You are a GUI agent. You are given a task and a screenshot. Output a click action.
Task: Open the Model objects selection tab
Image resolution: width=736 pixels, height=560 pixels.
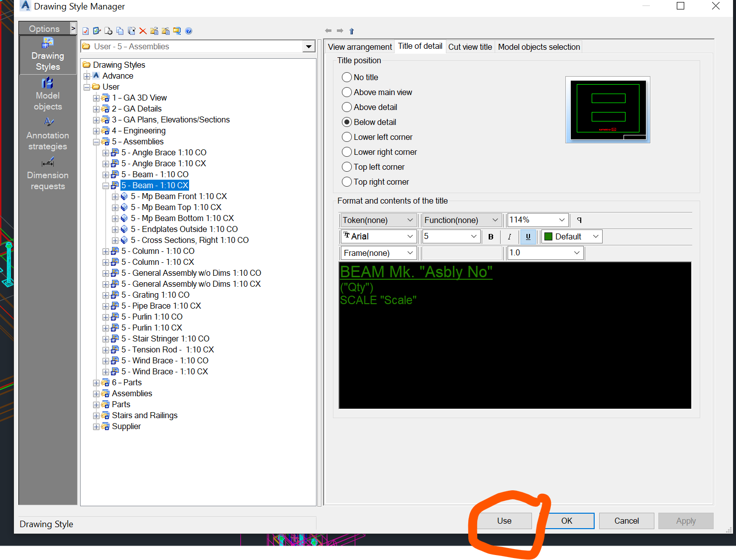[x=538, y=46]
